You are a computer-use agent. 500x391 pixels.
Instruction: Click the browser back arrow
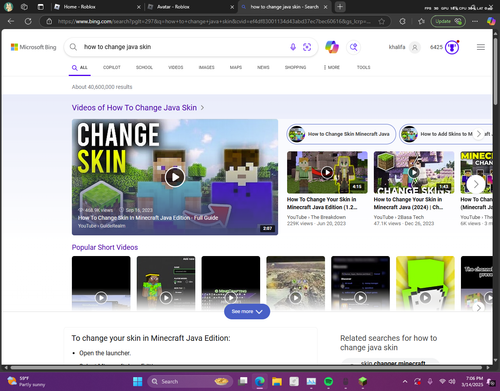point(11,21)
